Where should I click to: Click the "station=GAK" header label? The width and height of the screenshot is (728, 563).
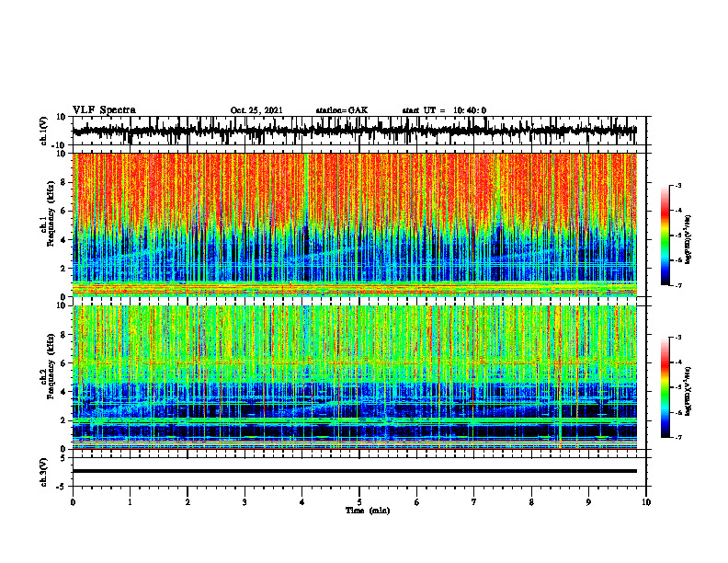342,110
